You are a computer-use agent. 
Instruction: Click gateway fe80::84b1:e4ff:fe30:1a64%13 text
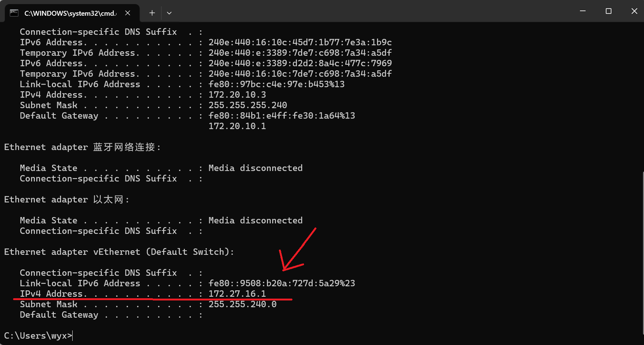point(282,116)
